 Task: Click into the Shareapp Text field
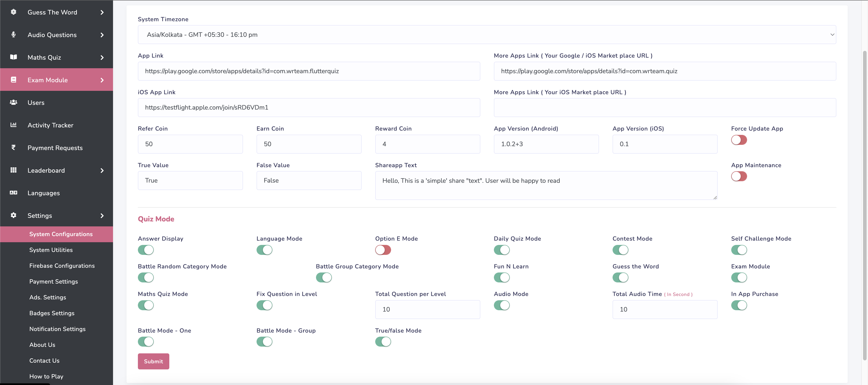546,185
